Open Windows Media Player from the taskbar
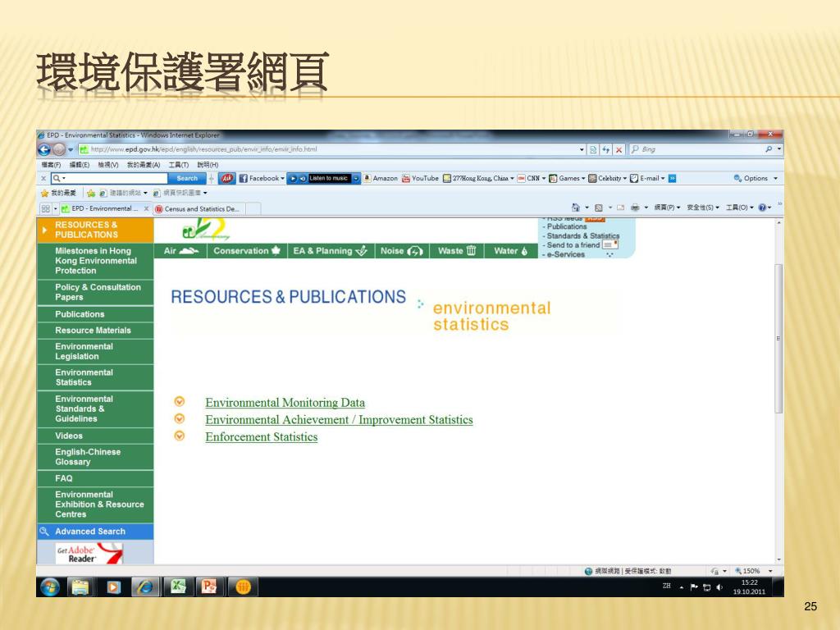 pyautogui.click(x=113, y=587)
